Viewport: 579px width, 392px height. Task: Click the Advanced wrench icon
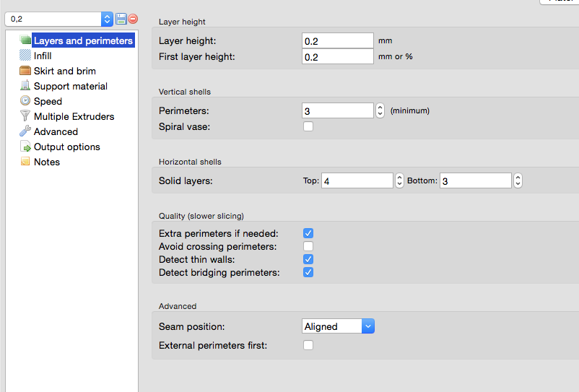tap(26, 131)
